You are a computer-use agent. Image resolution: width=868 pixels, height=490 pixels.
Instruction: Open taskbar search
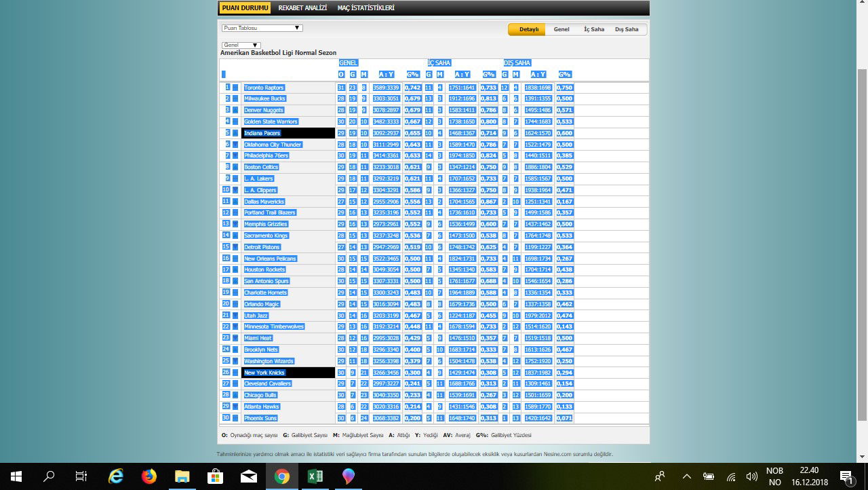(x=49, y=476)
